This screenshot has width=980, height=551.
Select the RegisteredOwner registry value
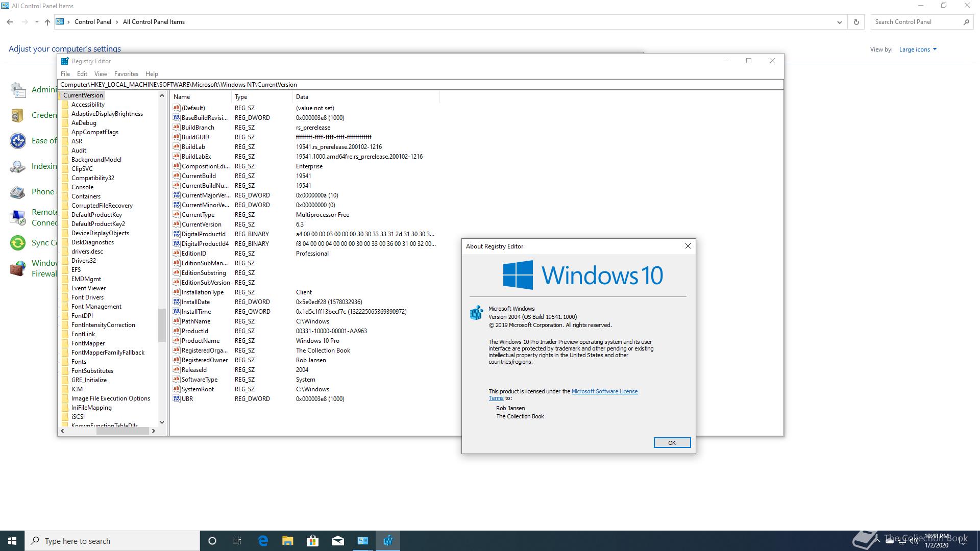[205, 360]
